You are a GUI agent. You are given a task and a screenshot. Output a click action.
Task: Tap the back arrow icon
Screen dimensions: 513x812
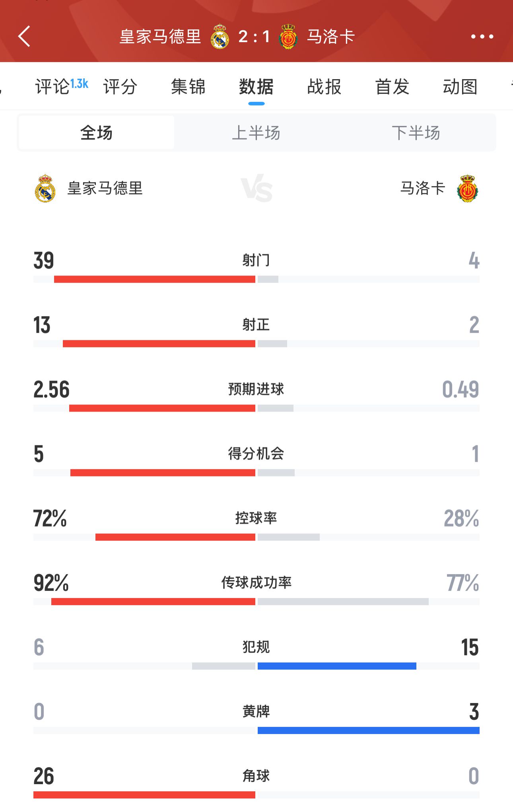[24, 37]
